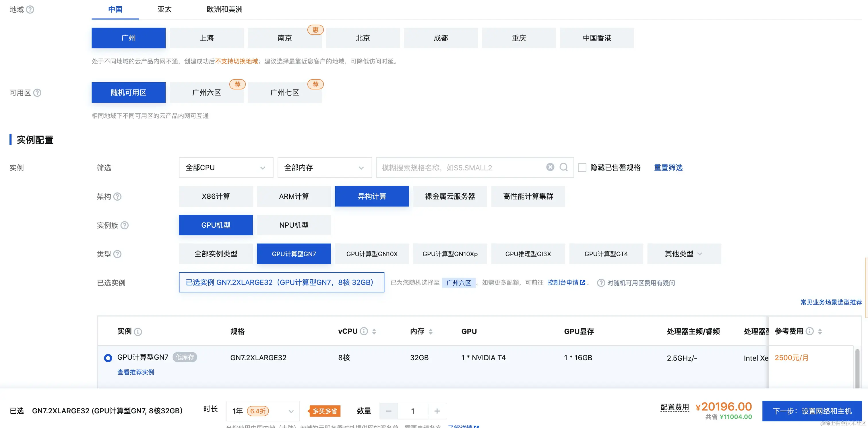Image resolution: width=868 pixels, height=428 pixels.
Task: Select the GPU计算型GN7 instance radio button
Action: click(x=108, y=358)
